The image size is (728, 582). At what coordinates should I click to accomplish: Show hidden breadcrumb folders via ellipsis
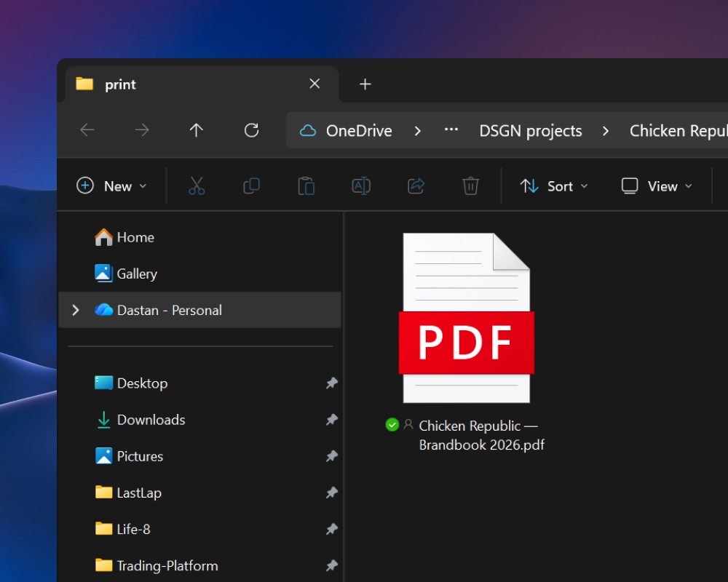[451, 130]
